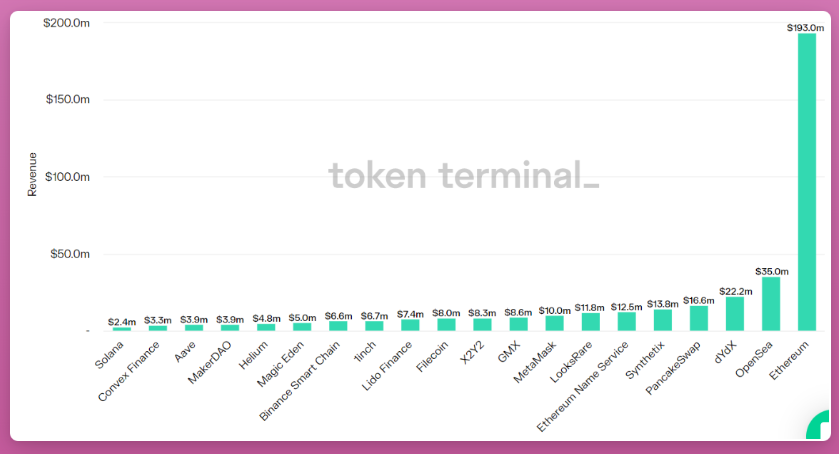Image resolution: width=839 pixels, height=454 pixels.
Task: Click the Synthetix bar
Action: 662,320
